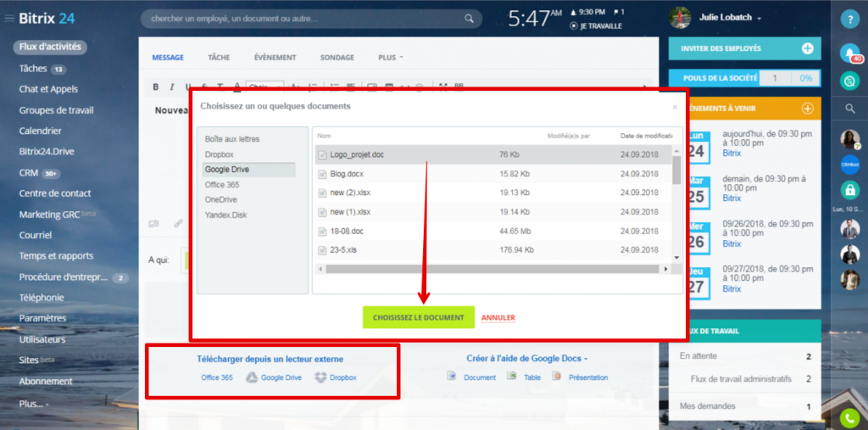Click JE TRAVAILLE status button

coord(596,26)
